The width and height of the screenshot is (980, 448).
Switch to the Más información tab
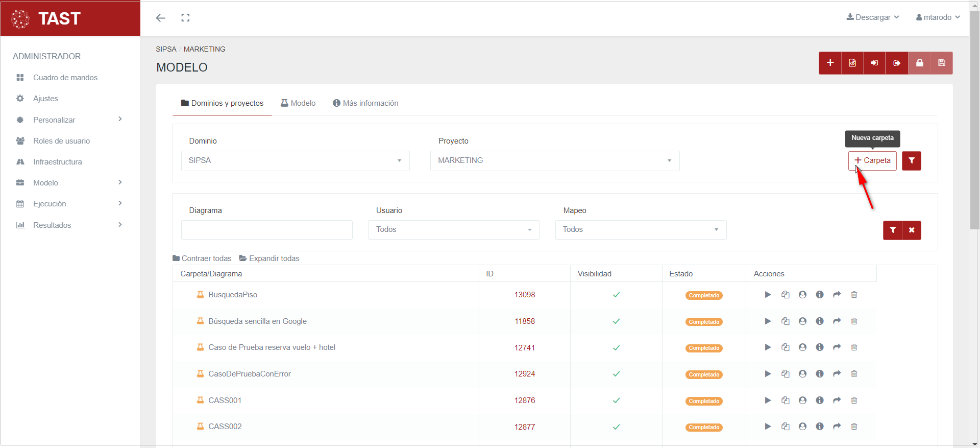(x=365, y=103)
